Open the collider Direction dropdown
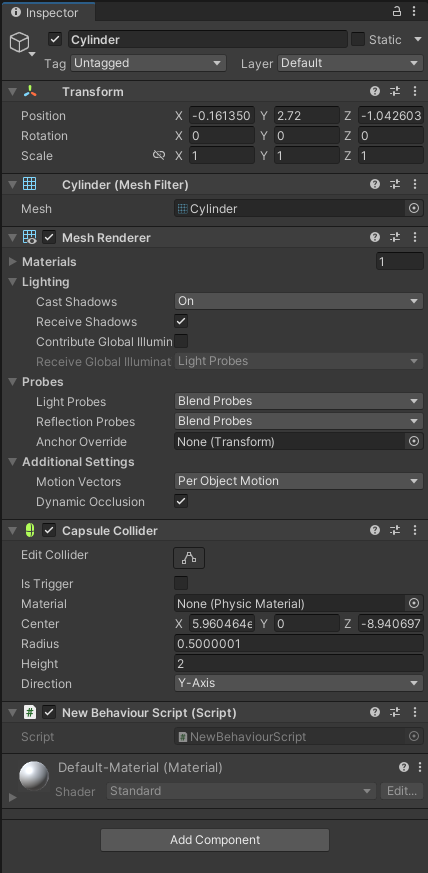Screen dimensions: 428x873 pyautogui.click(x=299, y=683)
